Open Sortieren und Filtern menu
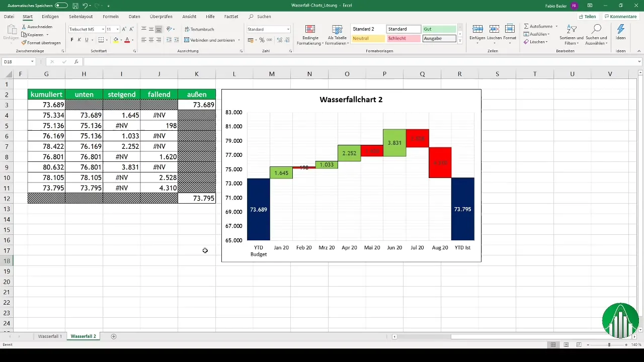Viewport: 644px width, 362px height. coord(572,35)
